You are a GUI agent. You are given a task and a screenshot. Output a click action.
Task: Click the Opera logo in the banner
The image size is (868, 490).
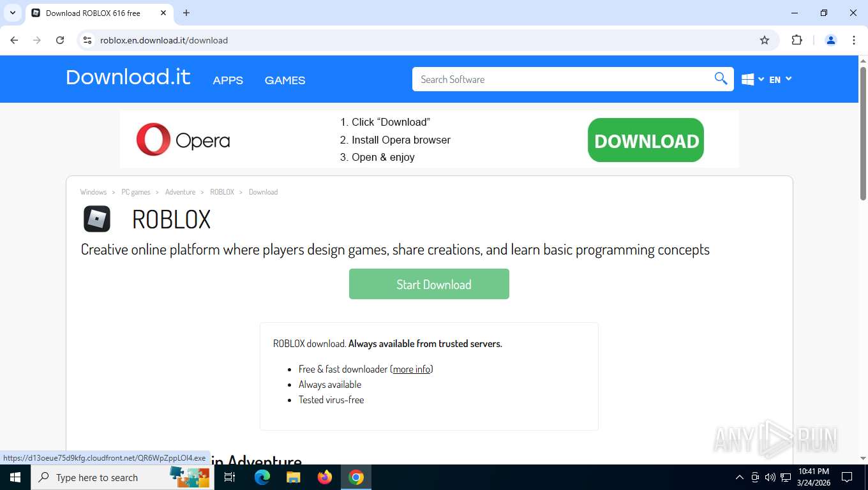(183, 140)
